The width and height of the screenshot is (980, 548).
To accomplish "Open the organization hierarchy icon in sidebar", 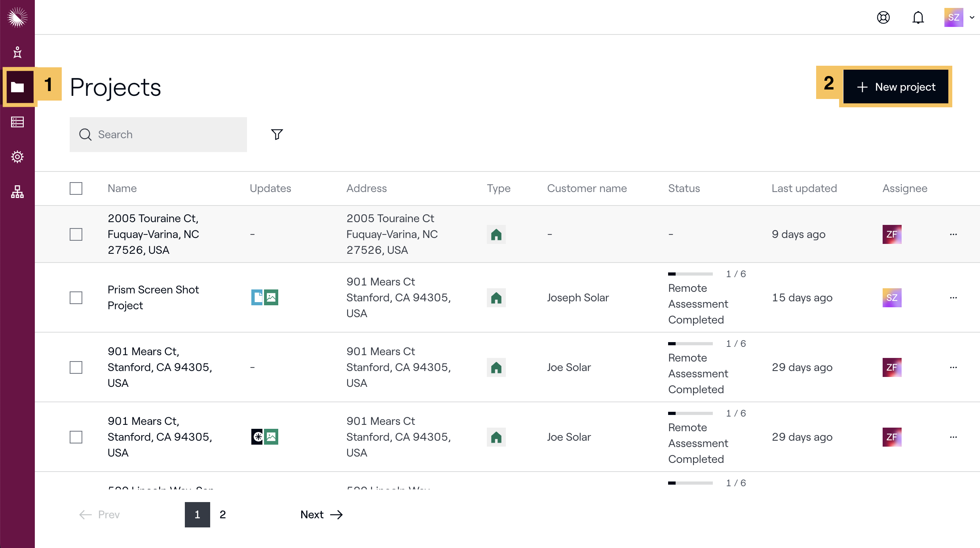I will point(17,192).
